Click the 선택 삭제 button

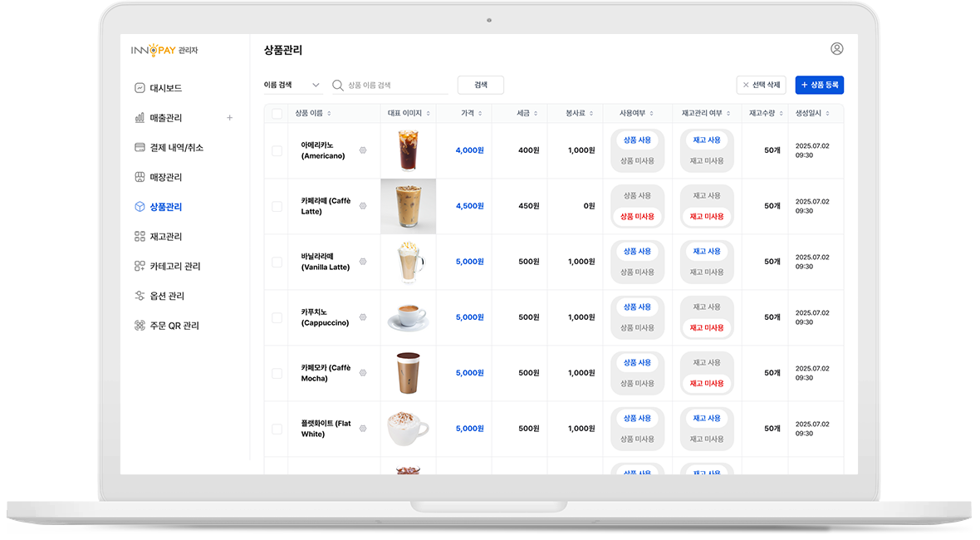(761, 85)
